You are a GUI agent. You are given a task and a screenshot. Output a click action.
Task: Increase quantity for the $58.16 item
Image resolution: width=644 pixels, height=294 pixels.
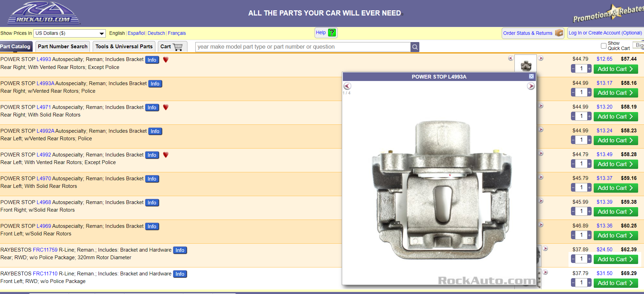[x=589, y=92]
